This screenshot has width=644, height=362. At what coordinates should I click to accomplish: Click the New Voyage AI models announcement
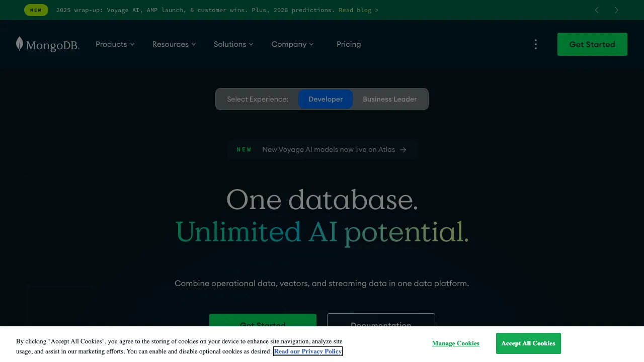329,149
